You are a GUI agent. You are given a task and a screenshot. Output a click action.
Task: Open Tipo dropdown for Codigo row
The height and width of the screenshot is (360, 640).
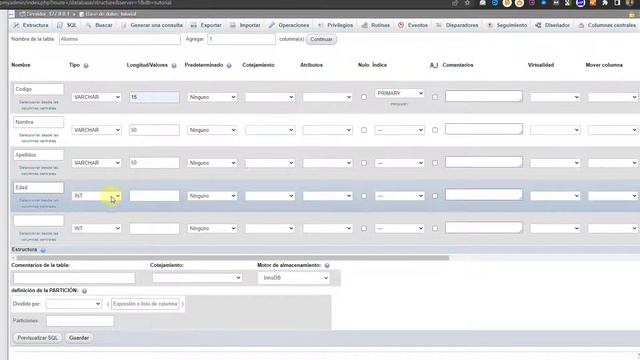point(97,97)
